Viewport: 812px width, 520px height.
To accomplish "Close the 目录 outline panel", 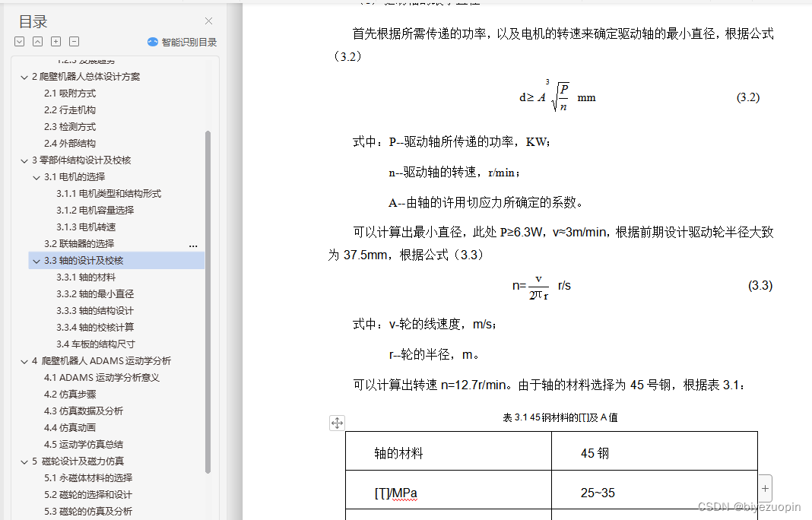I will pyautogui.click(x=208, y=21).
